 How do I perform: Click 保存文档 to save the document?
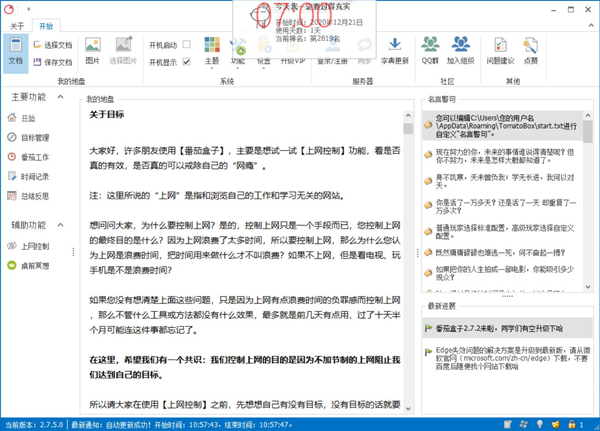point(52,62)
